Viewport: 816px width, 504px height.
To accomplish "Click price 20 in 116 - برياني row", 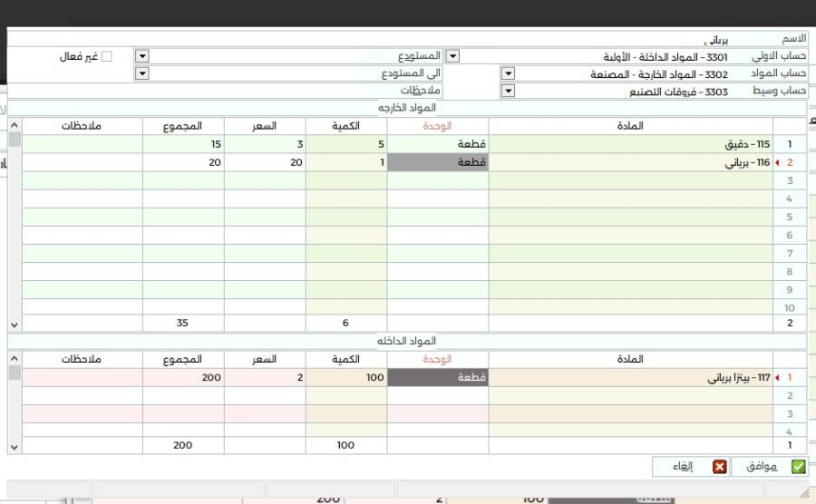I will point(265,162).
